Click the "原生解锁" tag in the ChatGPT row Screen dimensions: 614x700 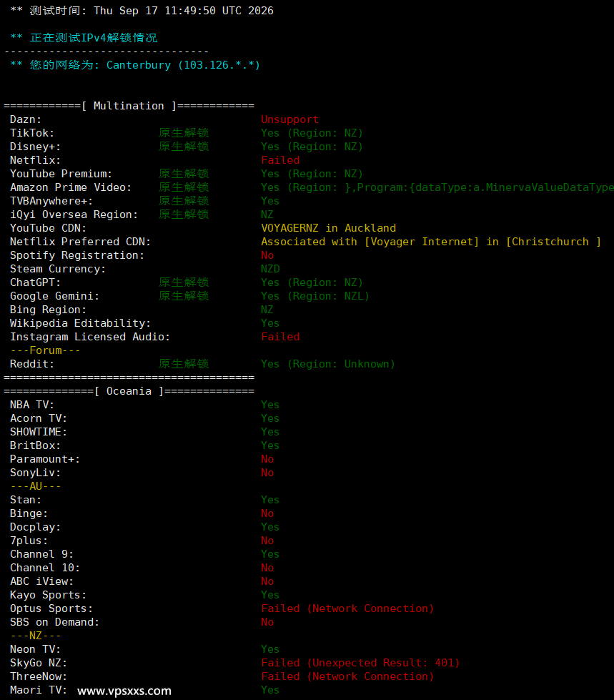184,282
